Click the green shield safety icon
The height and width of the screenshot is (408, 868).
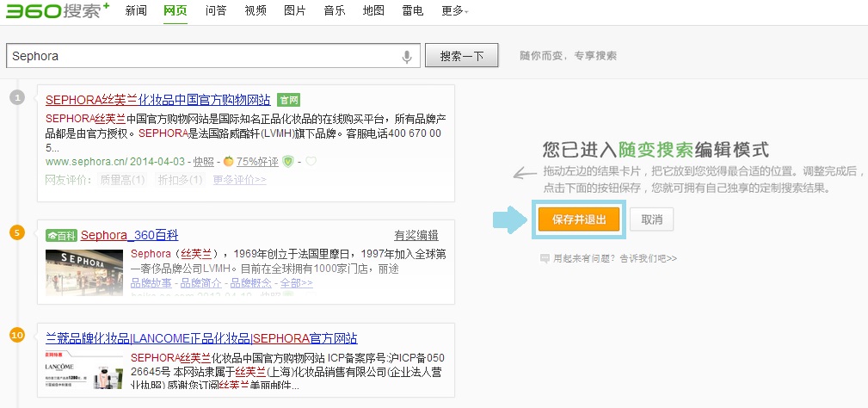pyautogui.click(x=289, y=161)
